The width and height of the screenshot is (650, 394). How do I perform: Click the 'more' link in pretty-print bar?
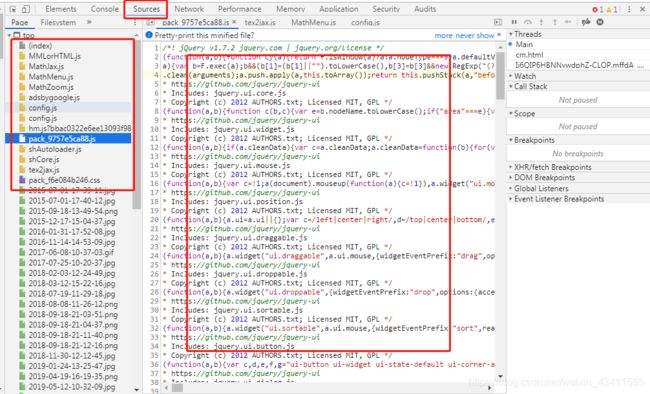(x=443, y=36)
